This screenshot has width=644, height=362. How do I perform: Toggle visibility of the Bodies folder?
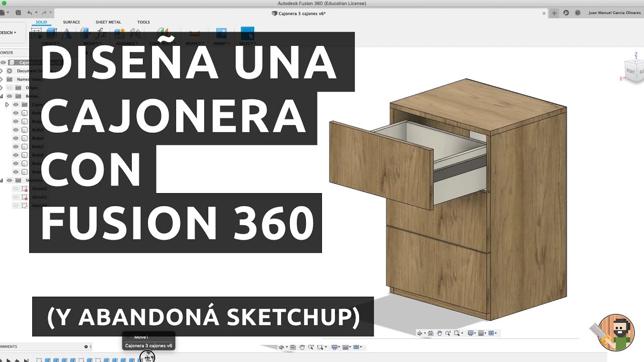point(10,96)
